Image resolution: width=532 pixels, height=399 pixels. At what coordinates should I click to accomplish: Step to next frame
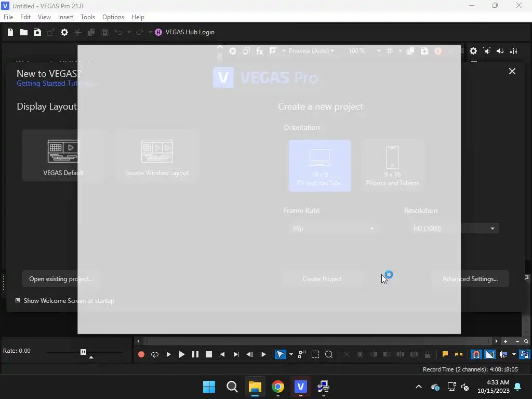pyautogui.click(x=262, y=354)
